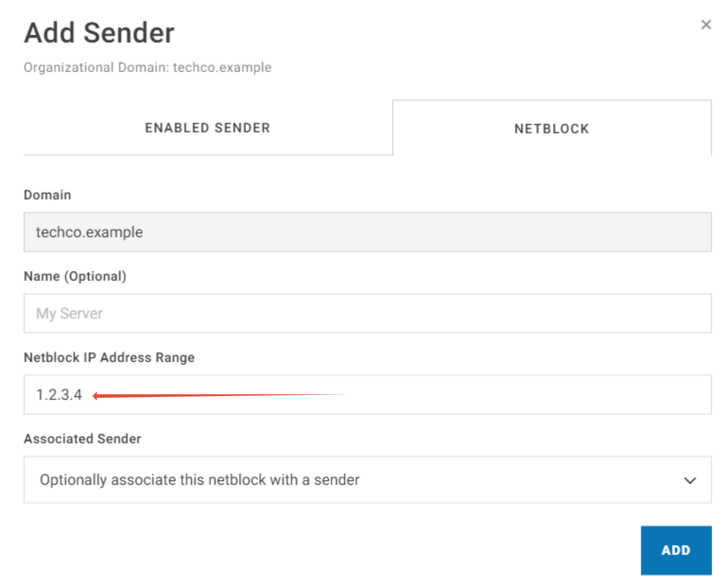Switch to the ENABLED SENDER tab
Screen dimensions: 728x586
pos(207,127)
